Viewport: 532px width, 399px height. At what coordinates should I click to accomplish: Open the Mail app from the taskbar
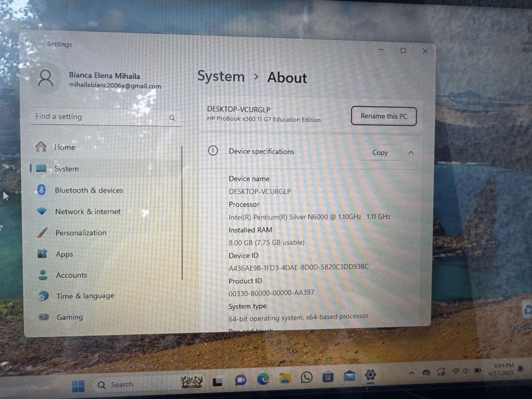(x=349, y=376)
